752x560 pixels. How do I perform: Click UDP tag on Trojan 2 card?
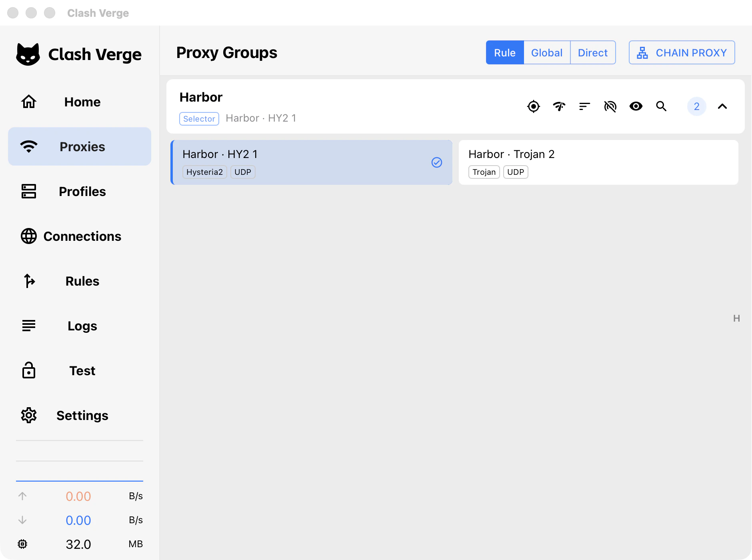pos(516,172)
